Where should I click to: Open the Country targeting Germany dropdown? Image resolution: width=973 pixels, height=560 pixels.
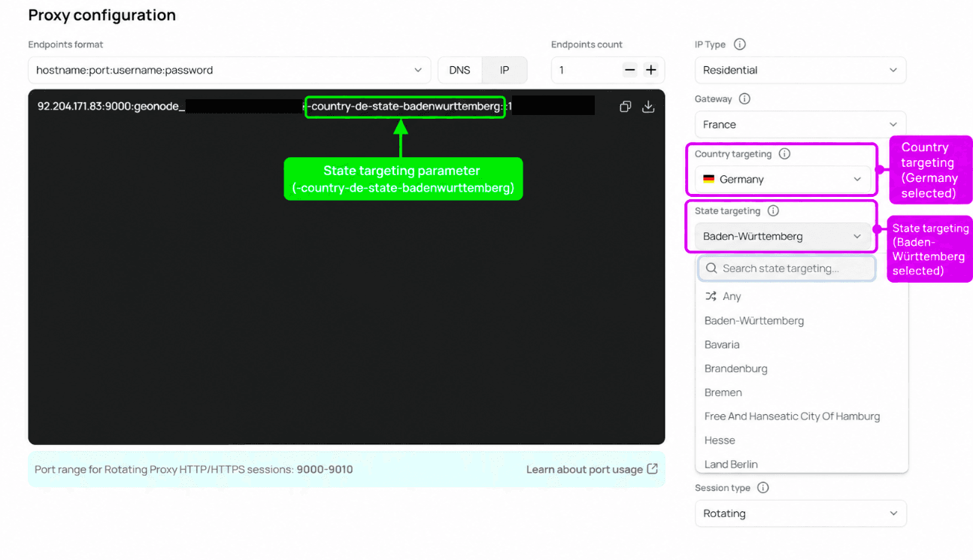pyautogui.click(x=782, y=179)
